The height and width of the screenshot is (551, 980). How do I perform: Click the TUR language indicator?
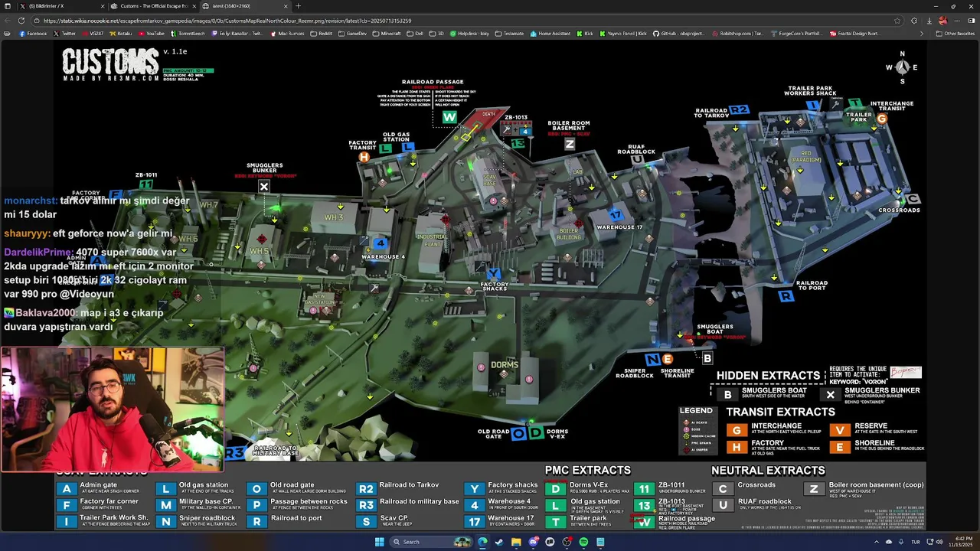coord(915,542)
